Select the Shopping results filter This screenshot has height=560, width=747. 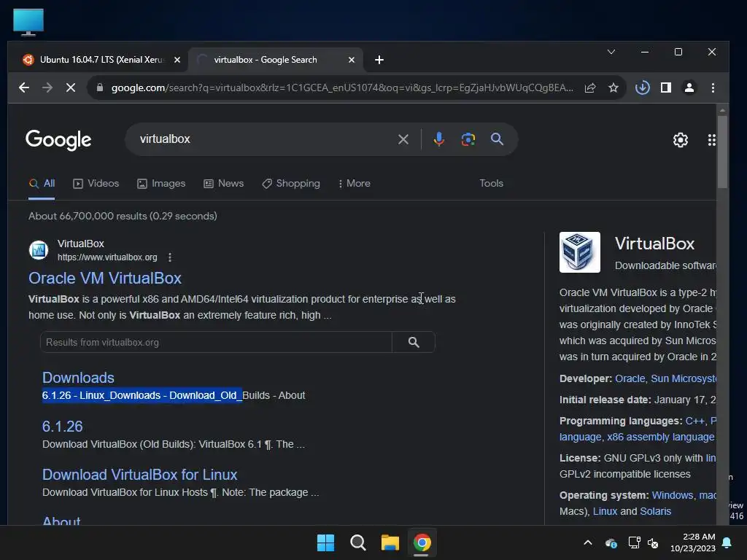(290, 183)
